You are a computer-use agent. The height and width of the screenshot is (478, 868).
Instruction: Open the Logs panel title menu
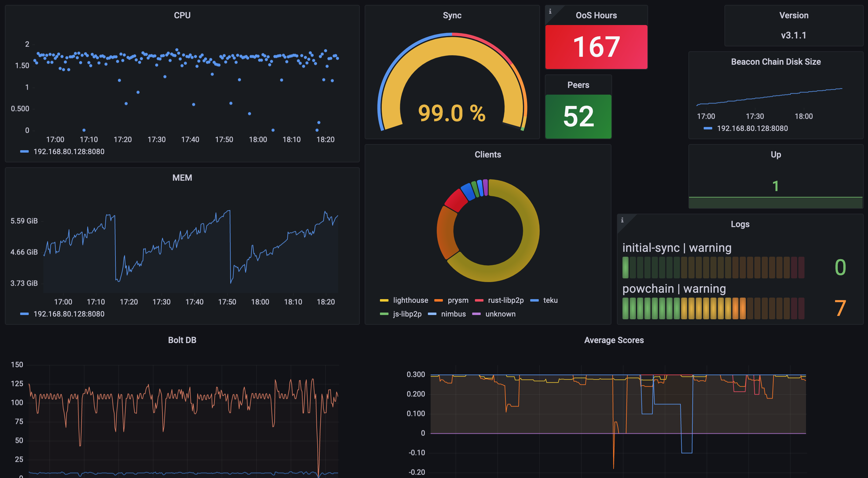[740, 224]
